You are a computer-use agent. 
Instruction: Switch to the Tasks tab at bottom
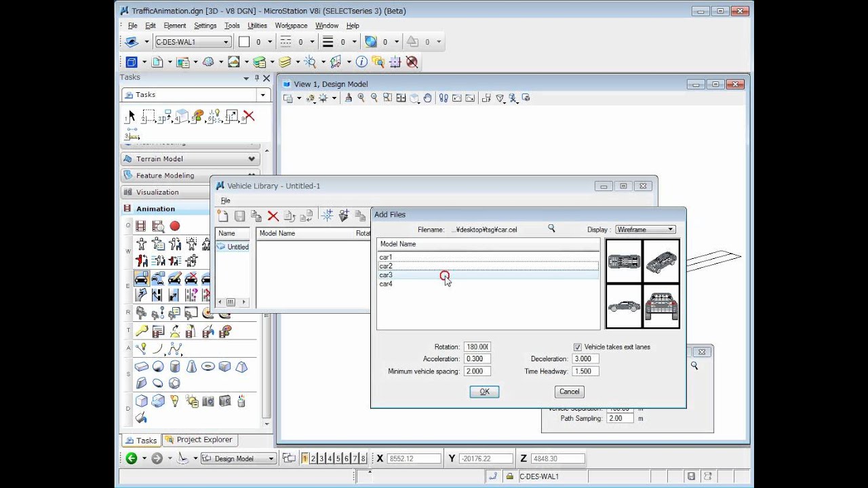(141, 440)
